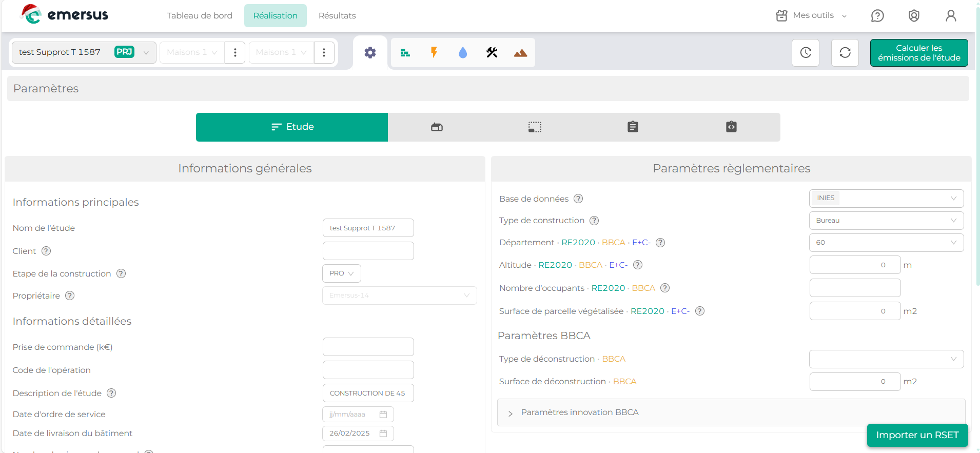Image resolution: width=980 pixels, height=453 pixels.
Task: Focus Surface de parcelle végétalisée field
Action: point(855,311)
